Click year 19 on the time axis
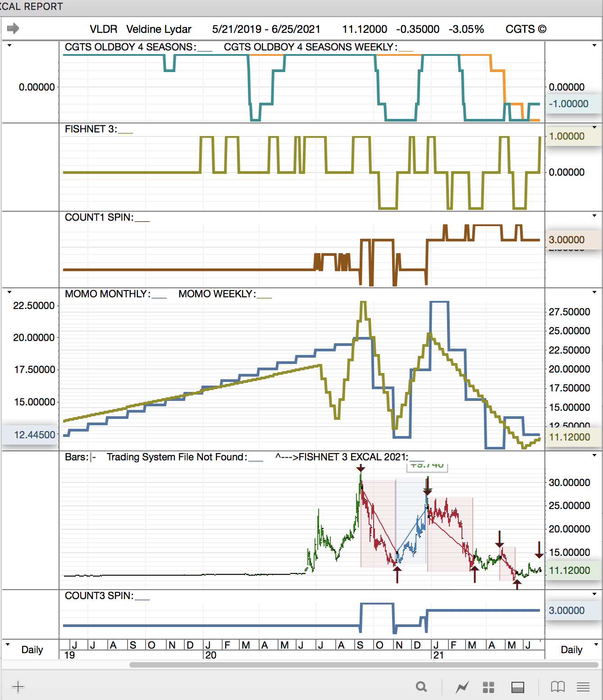 (69, 655)
